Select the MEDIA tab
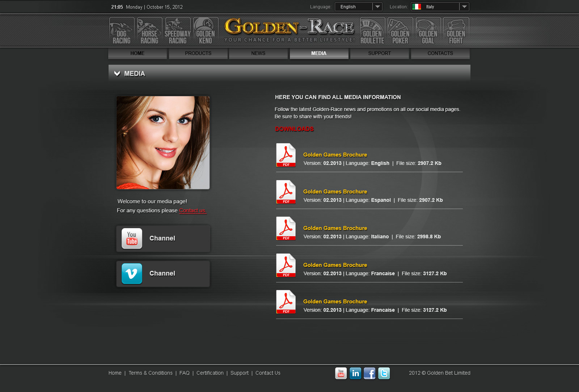Viewport: 579px width, 392px height. (x=319, y=53)
